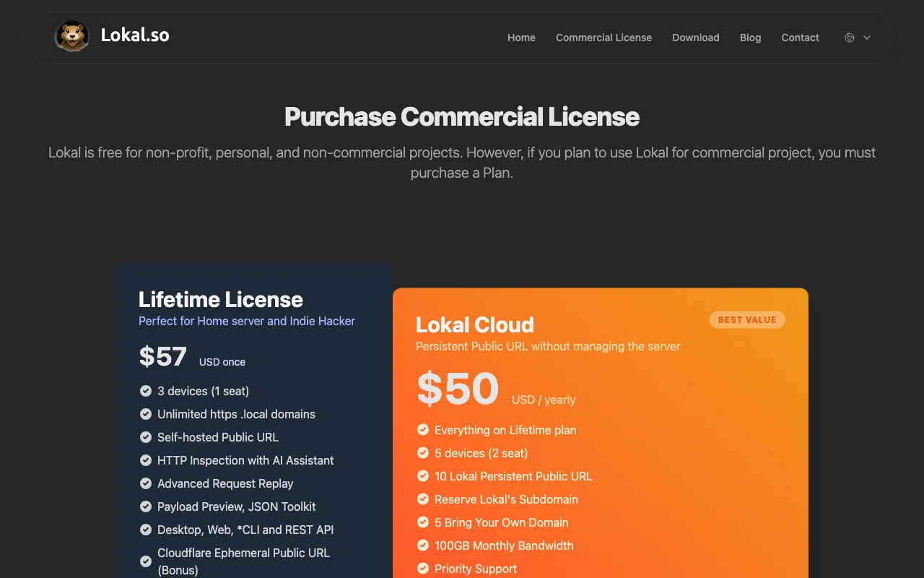This screenshot has width=924, height=578.
Task: Click checkmark beside Self-hosted Public URL
Action: (x=145, y=437)
